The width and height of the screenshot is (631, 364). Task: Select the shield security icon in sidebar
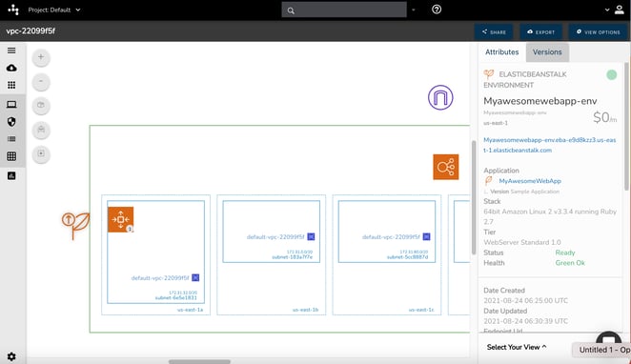click(11, 121)
